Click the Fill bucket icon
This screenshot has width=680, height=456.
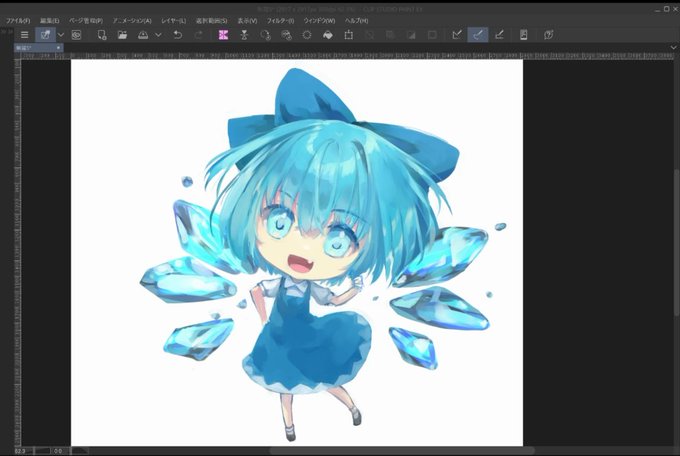[x=328, y=35]
